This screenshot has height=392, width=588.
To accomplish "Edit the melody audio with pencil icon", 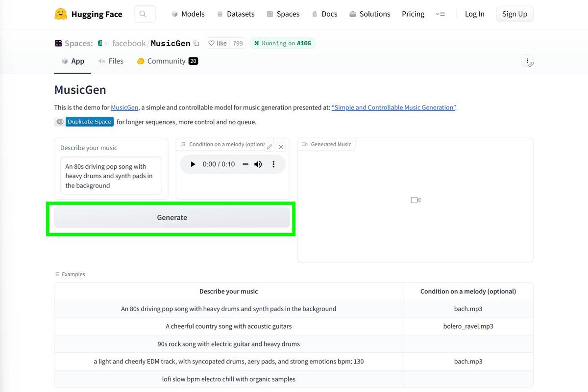I will click(x=269, y=147).
